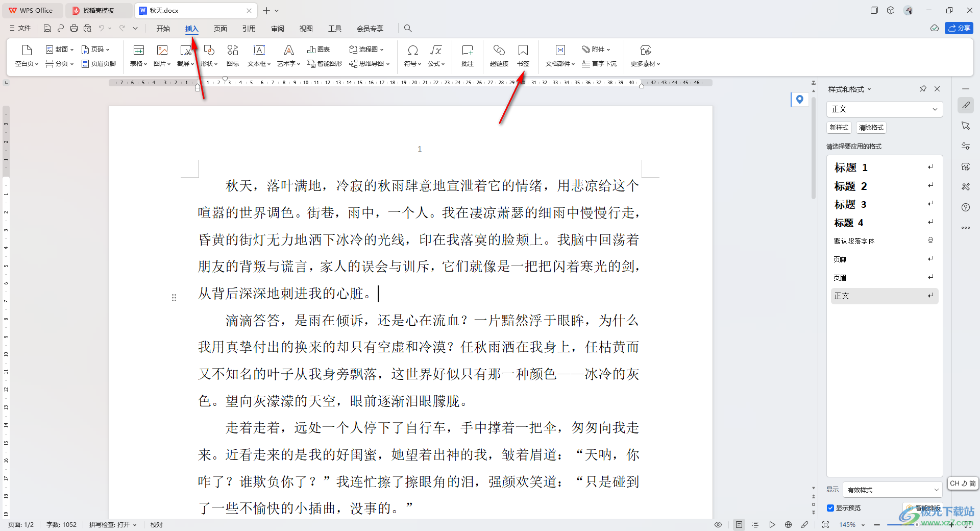Click the formula (公式) icon
Image resolution: width=980 pixels, height=531 pixels.
[x=436, y=50]
